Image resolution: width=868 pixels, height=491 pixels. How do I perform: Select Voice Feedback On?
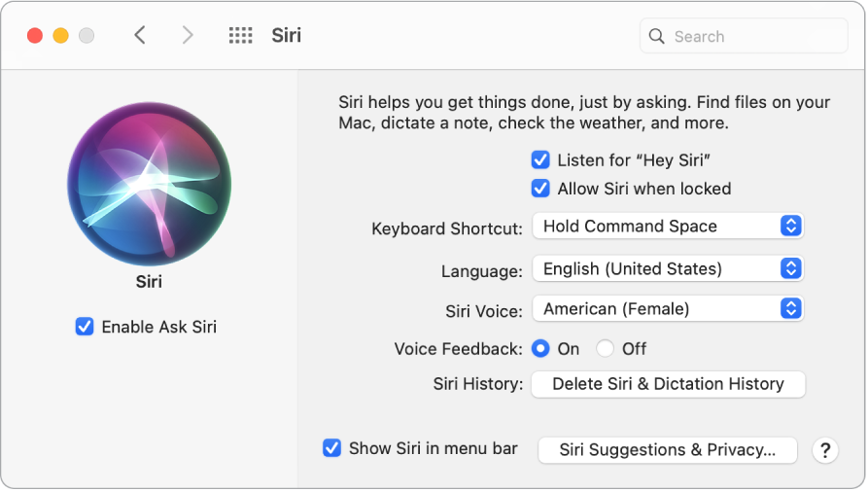pos(540,349)
